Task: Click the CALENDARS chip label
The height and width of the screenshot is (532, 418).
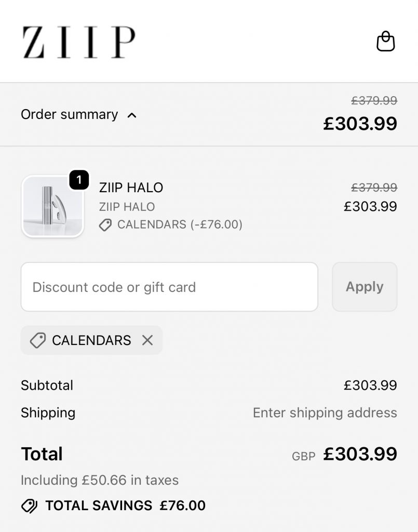Action: click(x=91, y=340)
